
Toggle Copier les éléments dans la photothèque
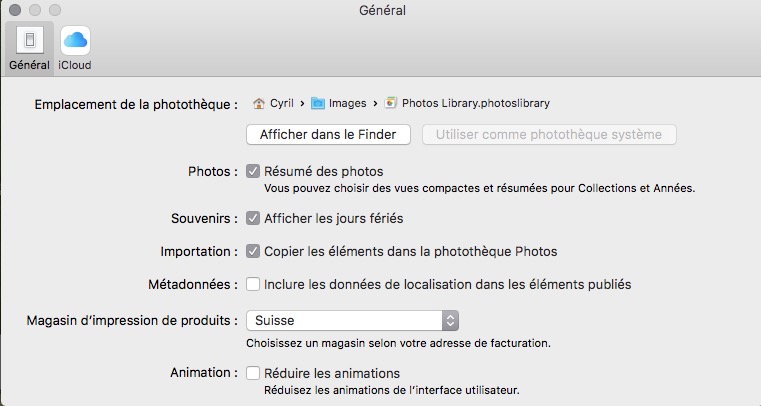[x=253, y=251]
